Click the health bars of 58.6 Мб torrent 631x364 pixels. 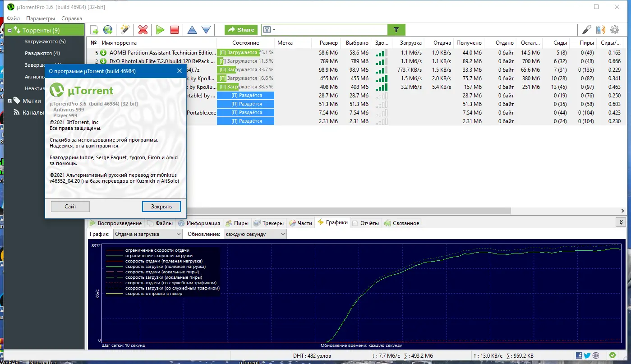[381, 53]
